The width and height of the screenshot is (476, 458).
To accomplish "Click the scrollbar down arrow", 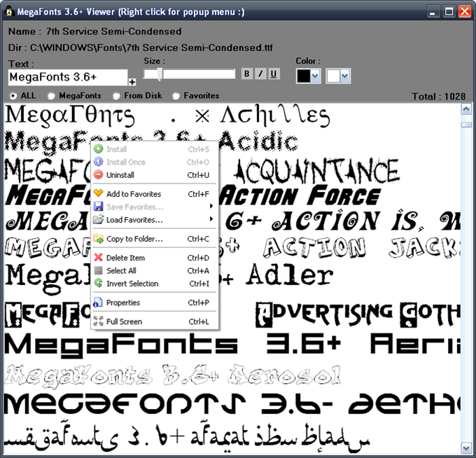I will point(466,447).
